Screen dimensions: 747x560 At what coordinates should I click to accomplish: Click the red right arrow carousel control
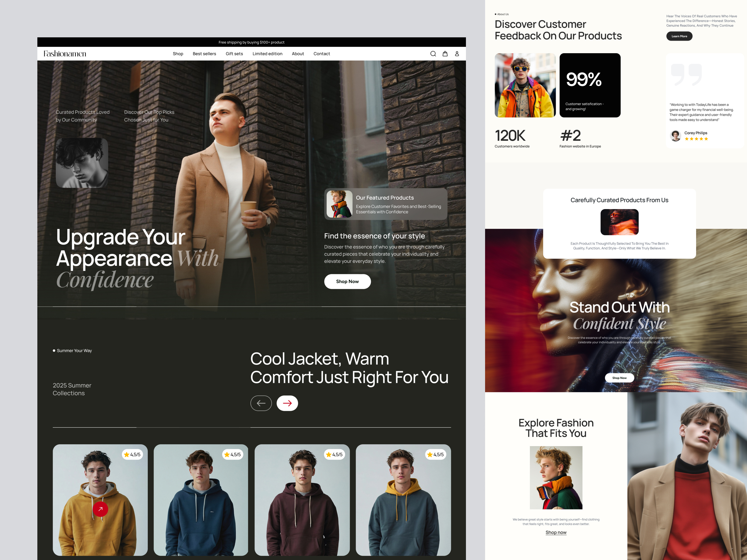pos(287,403)
